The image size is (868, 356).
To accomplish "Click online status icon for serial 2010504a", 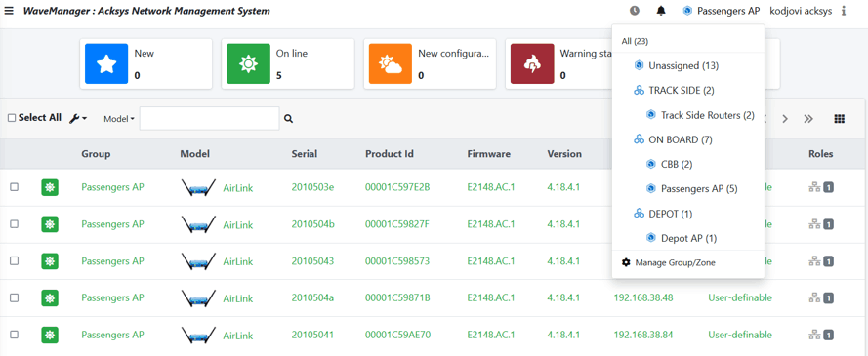I will [x=50, y=297].
